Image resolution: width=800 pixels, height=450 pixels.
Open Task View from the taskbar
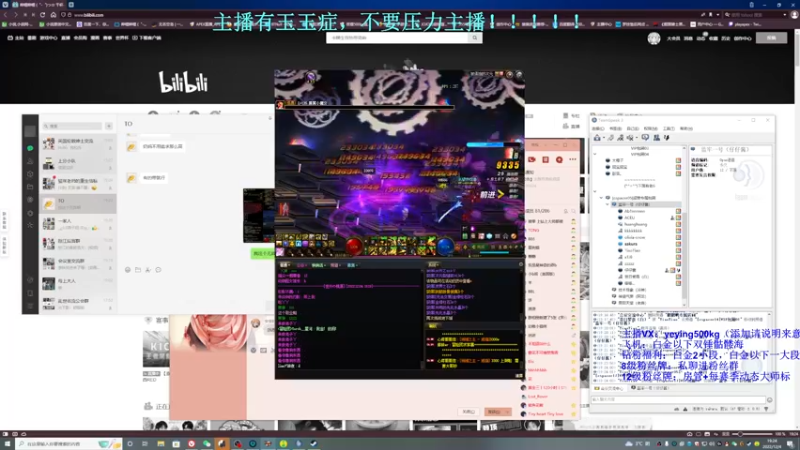click(x=145, y=444)
